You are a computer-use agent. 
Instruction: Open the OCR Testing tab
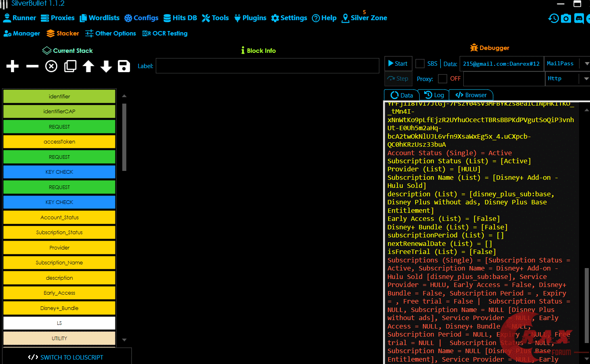(165, 33)
